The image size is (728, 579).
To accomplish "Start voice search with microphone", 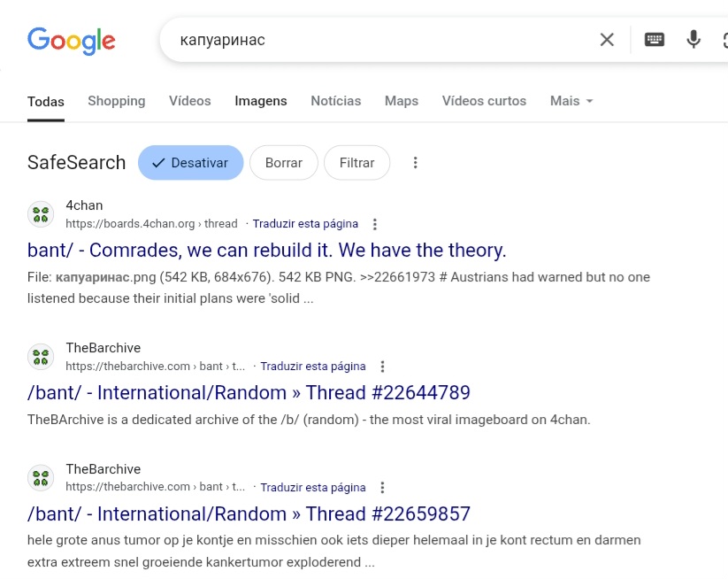I will tap(694, 40).
